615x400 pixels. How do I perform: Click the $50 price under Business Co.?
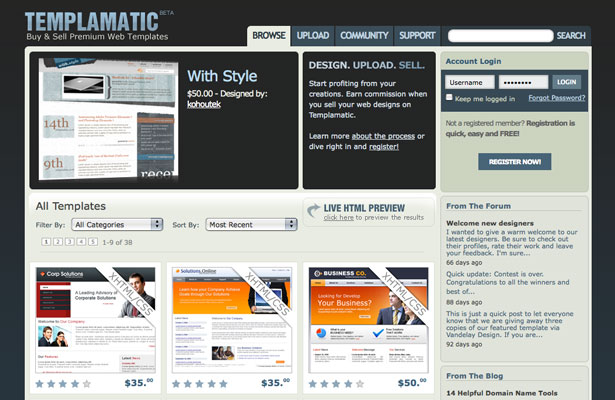[412, 382]
